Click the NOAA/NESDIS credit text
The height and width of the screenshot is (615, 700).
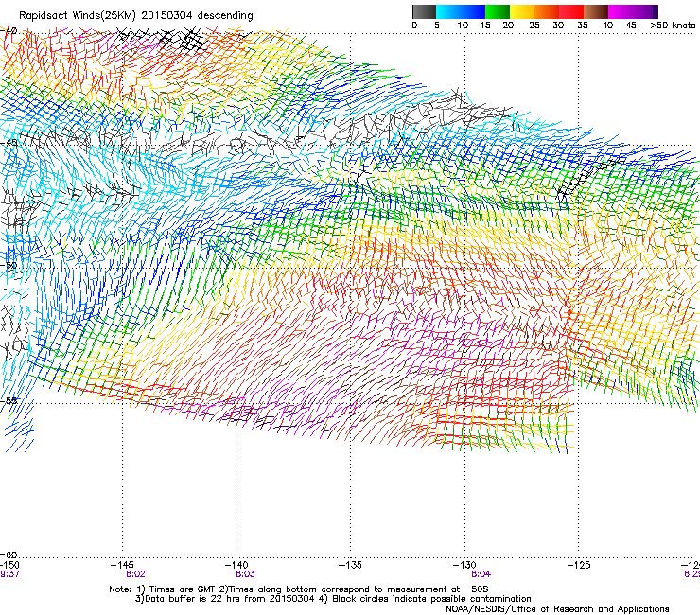click(557, 609)
